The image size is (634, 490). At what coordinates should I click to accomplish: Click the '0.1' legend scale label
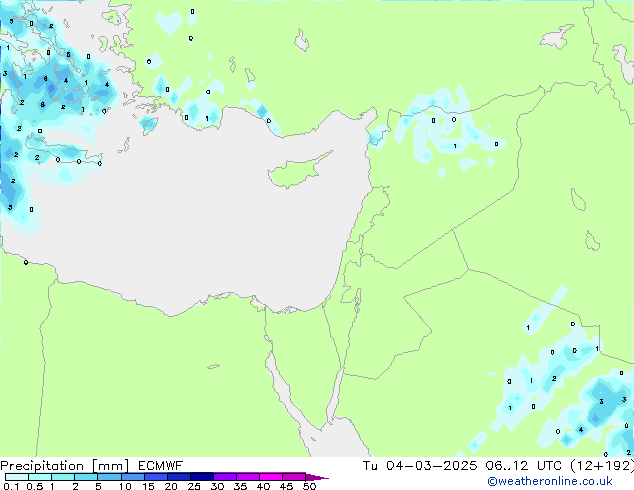click(11, 486)
